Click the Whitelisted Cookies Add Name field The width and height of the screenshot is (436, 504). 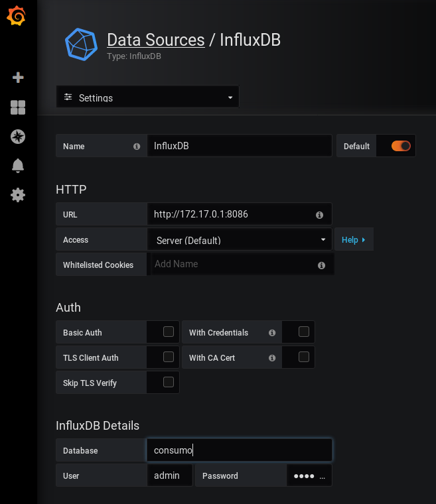[240, 264]
